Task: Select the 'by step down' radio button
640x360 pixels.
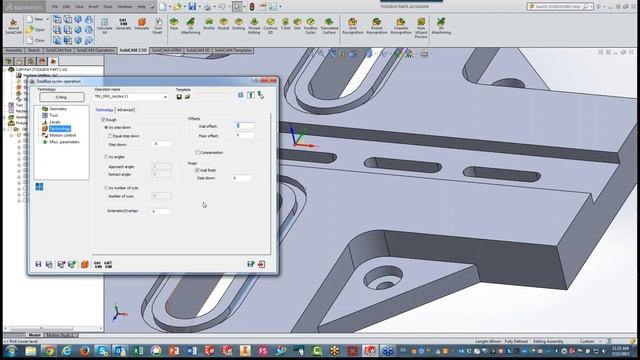Action: click(x=106, y=128)
